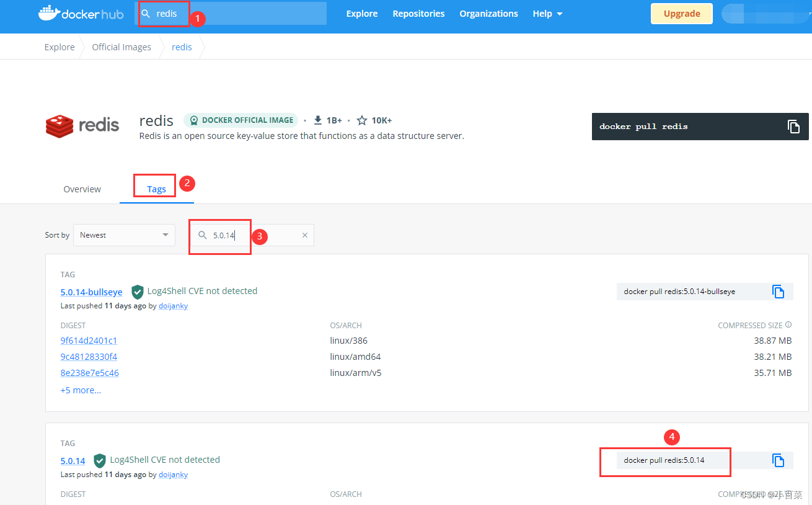Viewport: 812px width, 505px height.
Task: Open the Help dropdown menu
Action: (547, 14)
